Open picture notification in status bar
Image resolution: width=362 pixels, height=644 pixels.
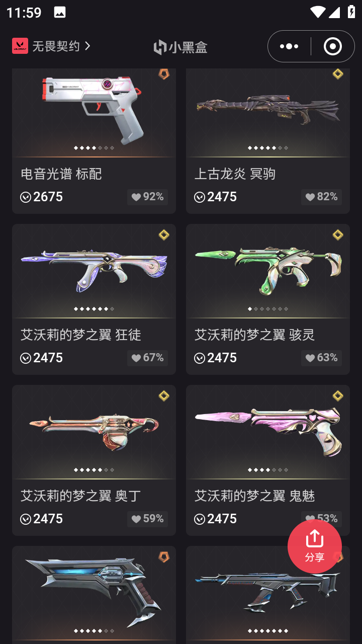point(60,13)
